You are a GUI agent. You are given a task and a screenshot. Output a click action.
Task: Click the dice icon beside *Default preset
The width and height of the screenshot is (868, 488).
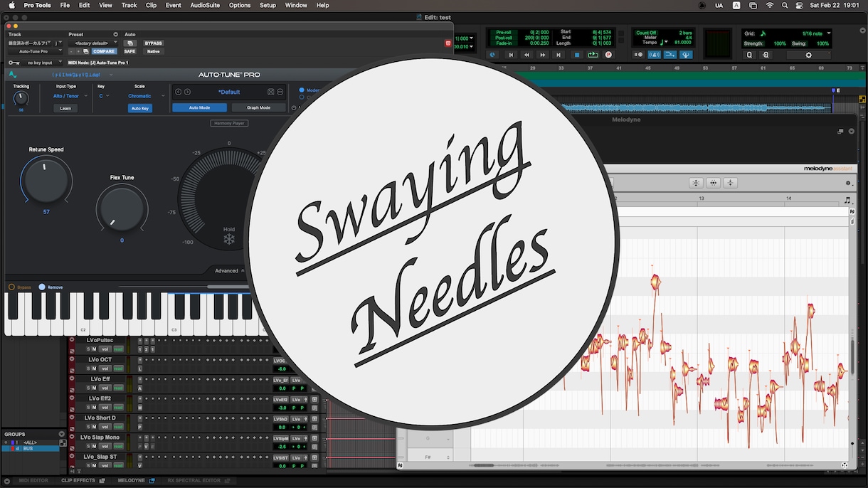[270, 92]
